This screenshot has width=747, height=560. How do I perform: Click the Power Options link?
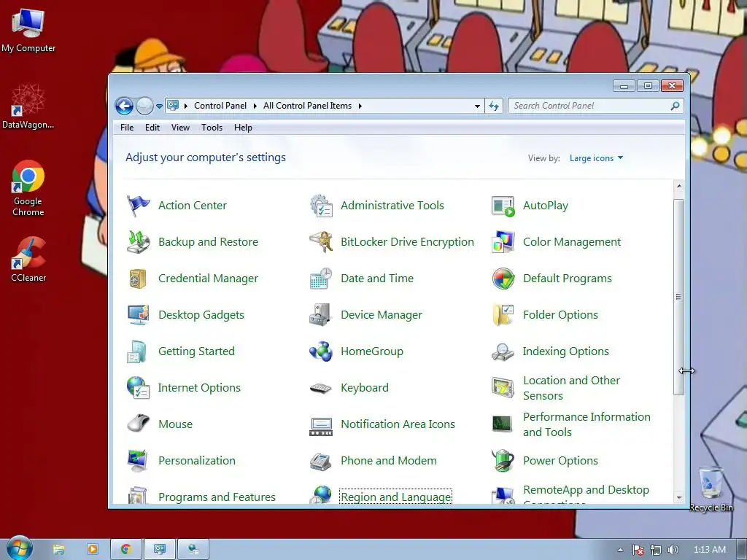[x=560, y=461]
